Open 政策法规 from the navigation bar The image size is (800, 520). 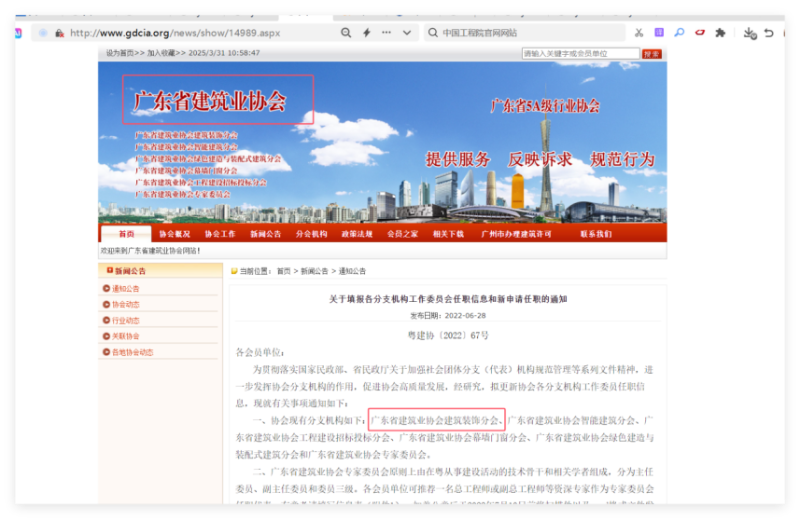356,234
